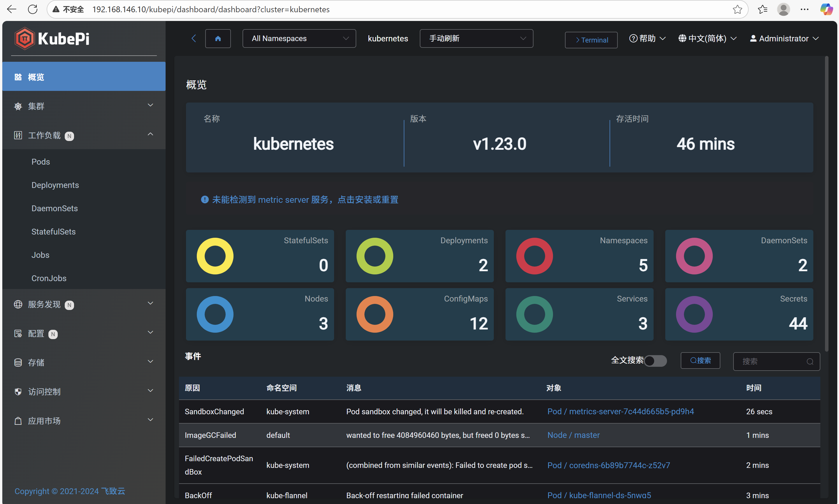Click the KubePi logo icon
Viewport: 839px width, 504px height.
click(24, 38)
